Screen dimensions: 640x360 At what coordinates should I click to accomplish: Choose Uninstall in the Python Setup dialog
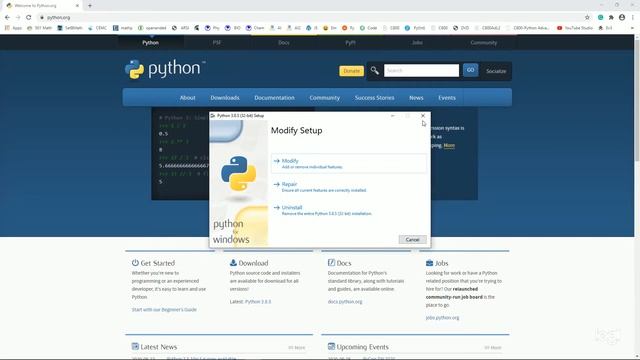[x=349, y=210]
